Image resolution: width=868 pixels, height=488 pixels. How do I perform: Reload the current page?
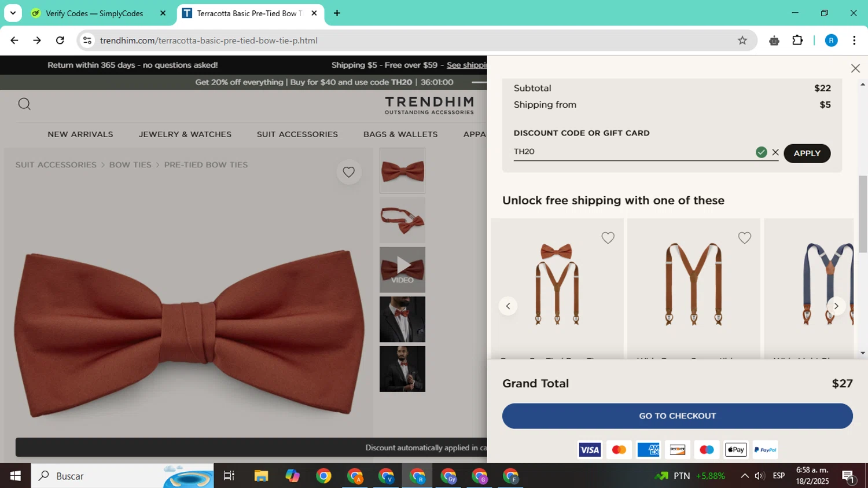(60, 41)
